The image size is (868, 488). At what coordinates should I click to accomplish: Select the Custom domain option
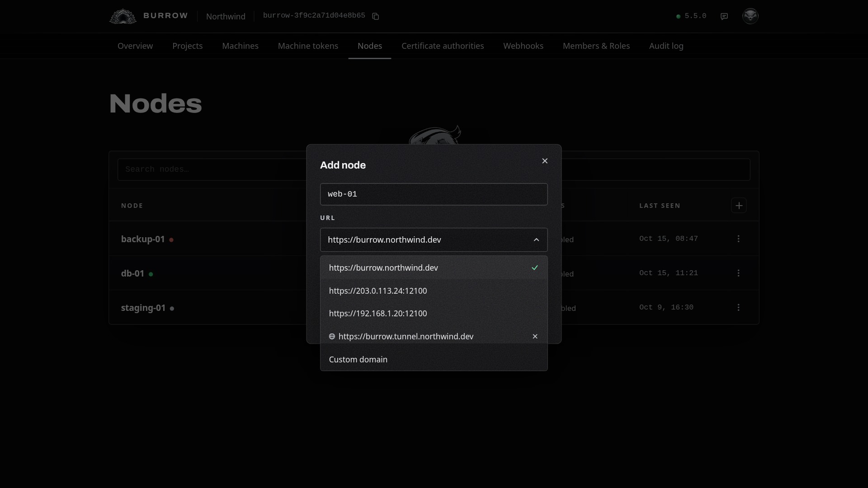pyautogui.click(x=434, y=359)
